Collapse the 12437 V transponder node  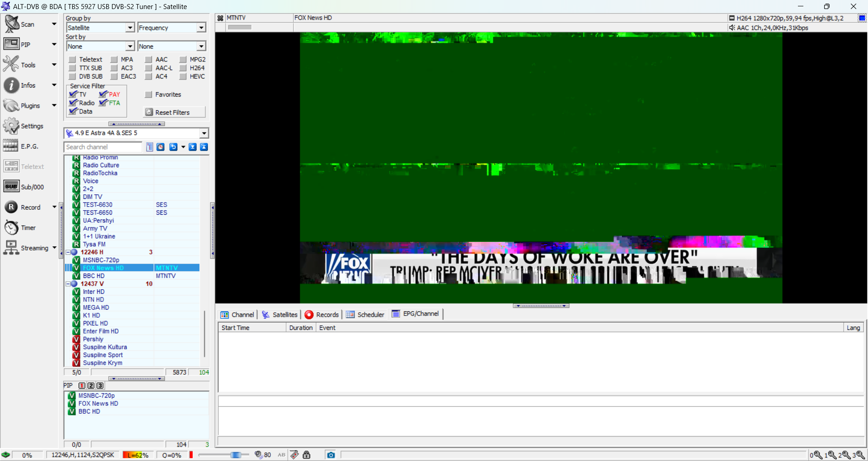68,284
